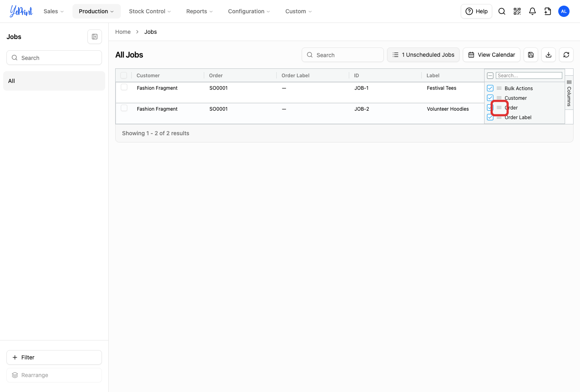Expand the Configuration menu
Screen dimensions: 580x392
(x=249, y=11)
